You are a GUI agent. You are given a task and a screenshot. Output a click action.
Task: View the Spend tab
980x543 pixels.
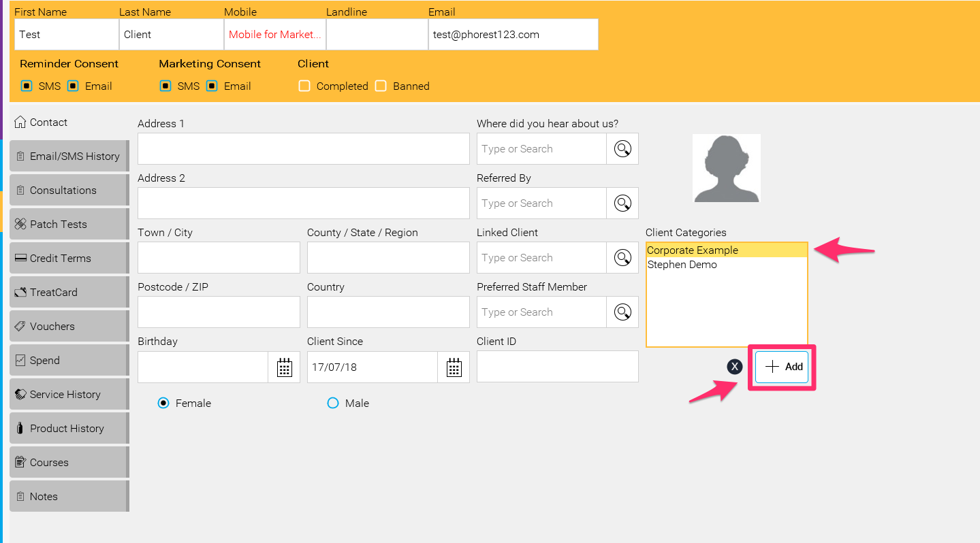(x=69, y=361)
